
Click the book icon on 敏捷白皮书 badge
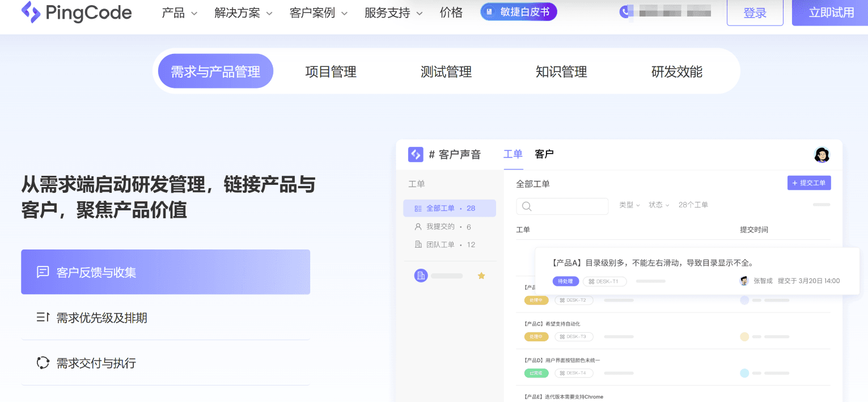point(490,12)
